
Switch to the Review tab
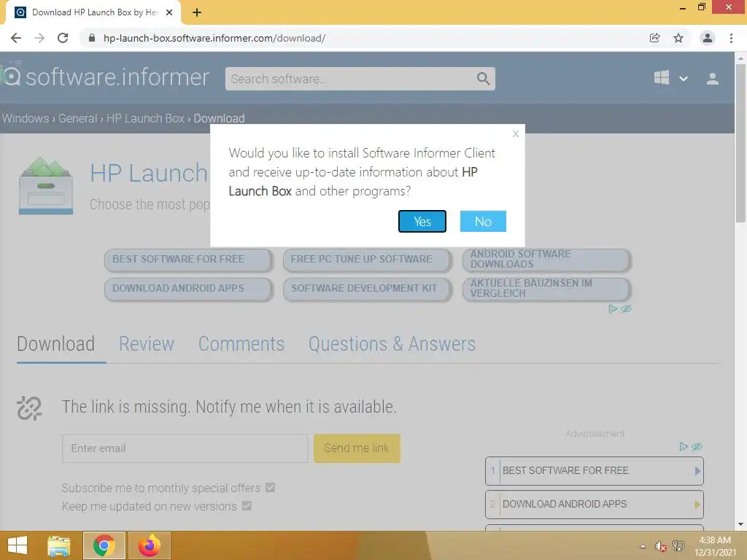(x=146, y=344)
